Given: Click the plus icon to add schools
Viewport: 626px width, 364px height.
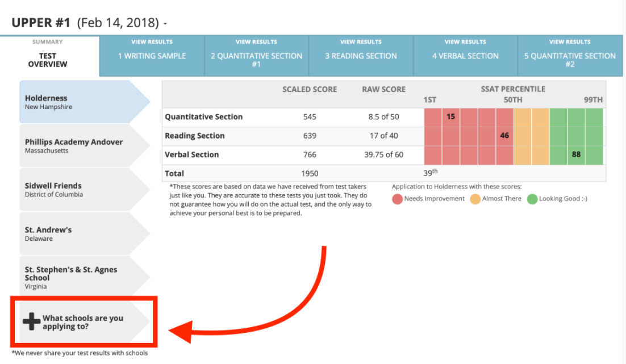Looking at the screenshot, I should [32, 321].
